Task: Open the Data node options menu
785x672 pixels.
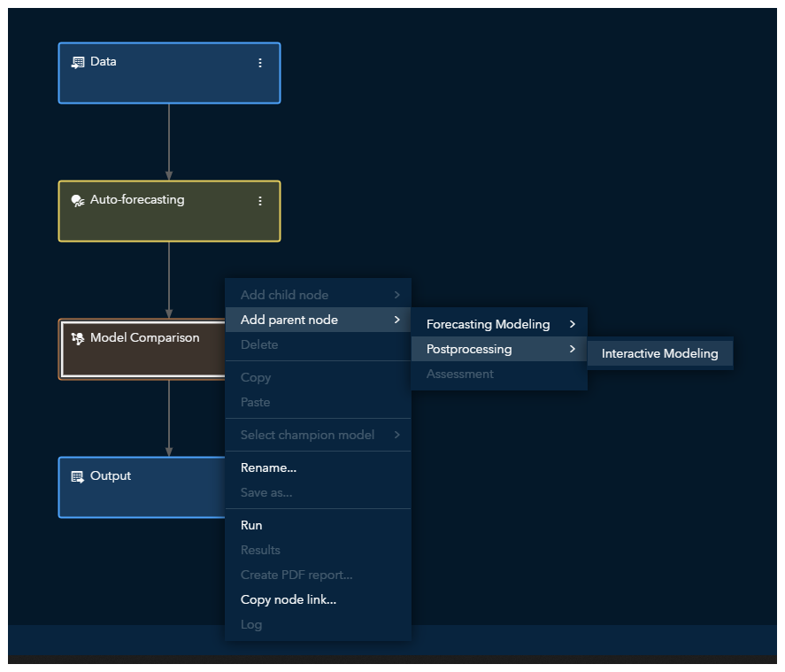Action: pyautogui.click(x=260, y=63)
